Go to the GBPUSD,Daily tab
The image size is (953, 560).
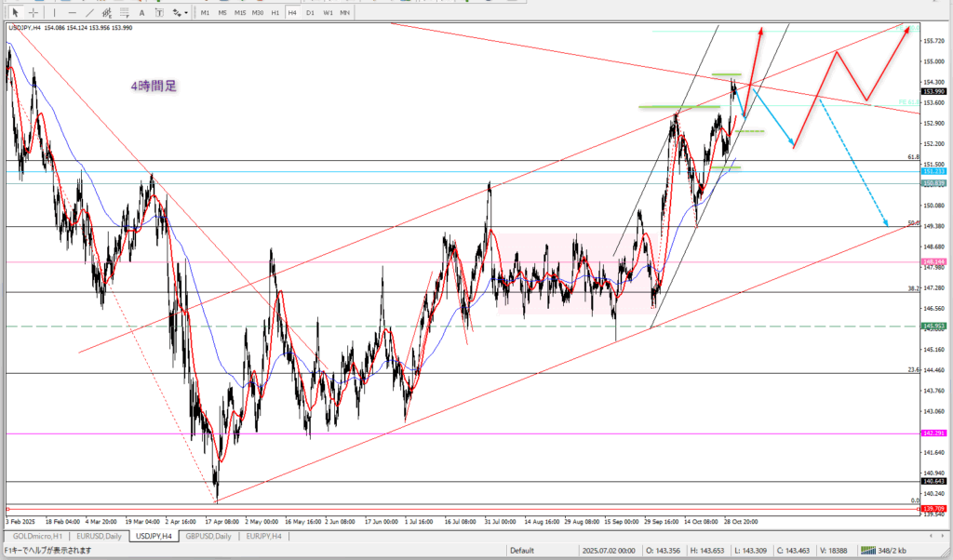(x=210, y=537)
